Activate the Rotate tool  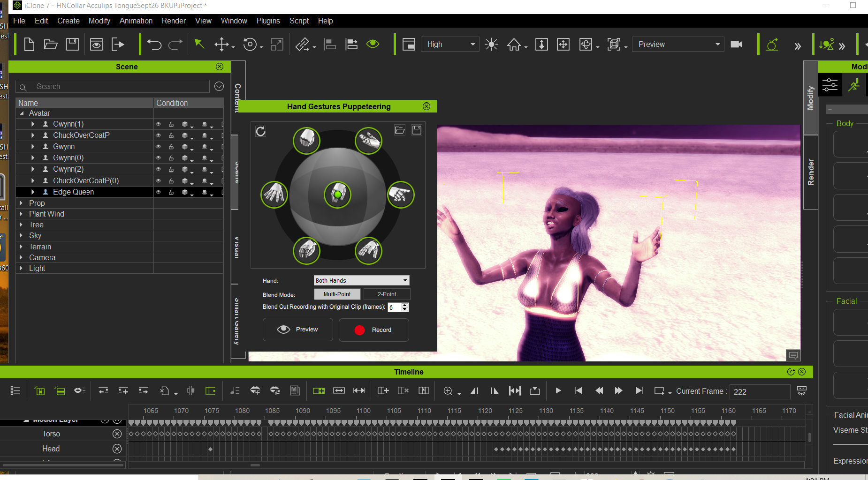(250, 45)
